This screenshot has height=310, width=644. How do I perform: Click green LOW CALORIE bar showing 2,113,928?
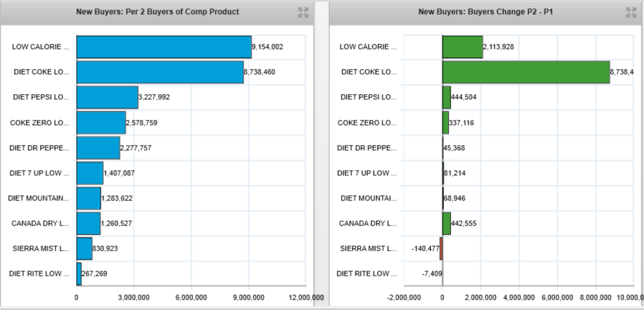463,47
